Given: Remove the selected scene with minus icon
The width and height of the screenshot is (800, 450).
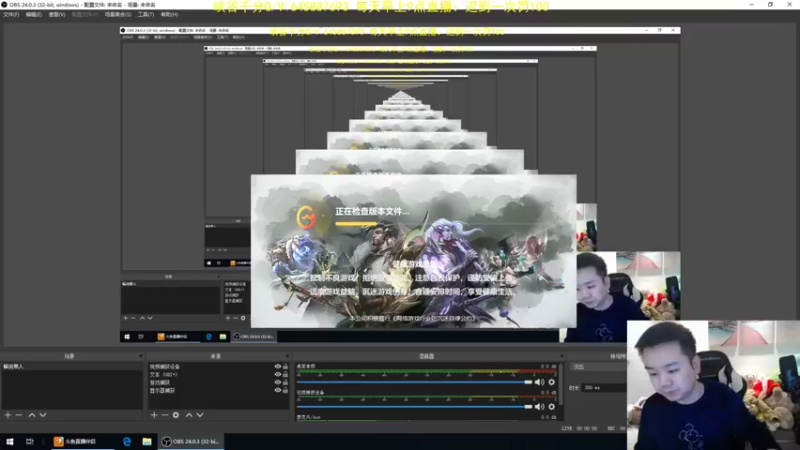Looking at the screenshot, I should 19,415.
